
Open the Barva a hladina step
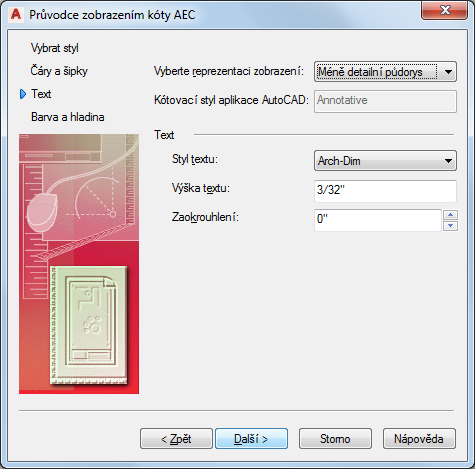coord(68,117)
